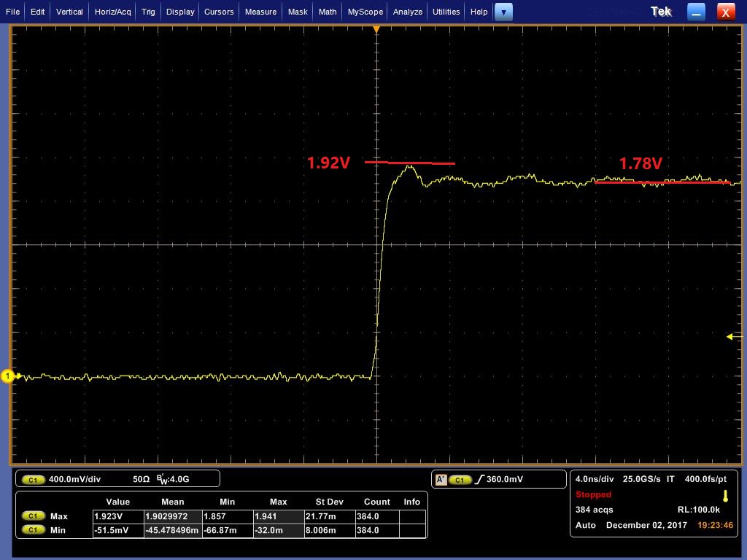Click the yellow acquisition indicator in status panel
Image resolution: width=747 pixels, height=560 pixels.
[725, 496]
